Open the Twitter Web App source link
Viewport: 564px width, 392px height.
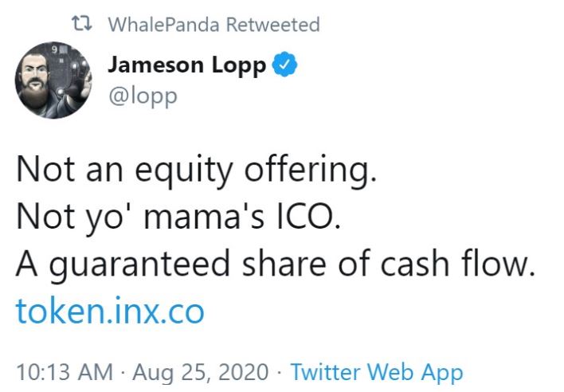click(x=376, y=372)
